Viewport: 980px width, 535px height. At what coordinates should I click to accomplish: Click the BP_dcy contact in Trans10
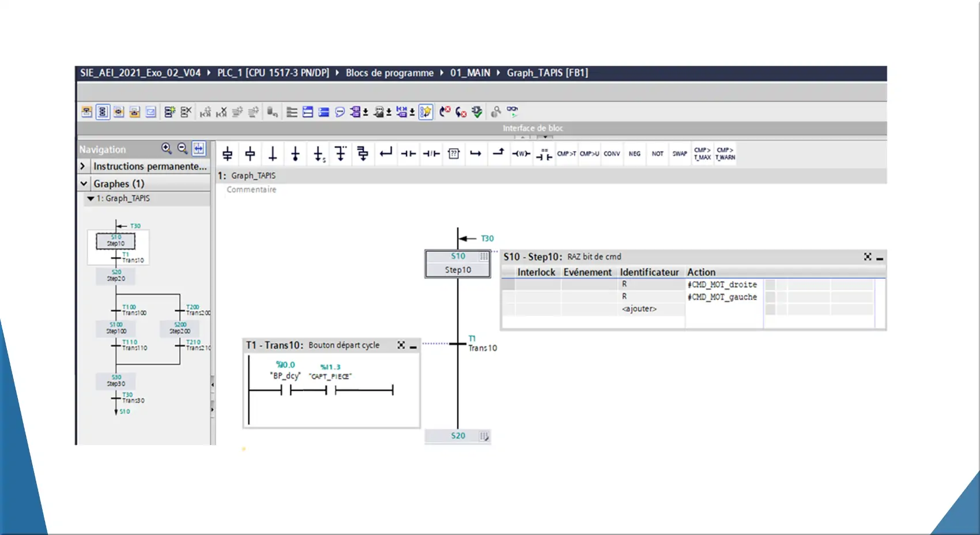pyautogui.click(x=286, y=390)
